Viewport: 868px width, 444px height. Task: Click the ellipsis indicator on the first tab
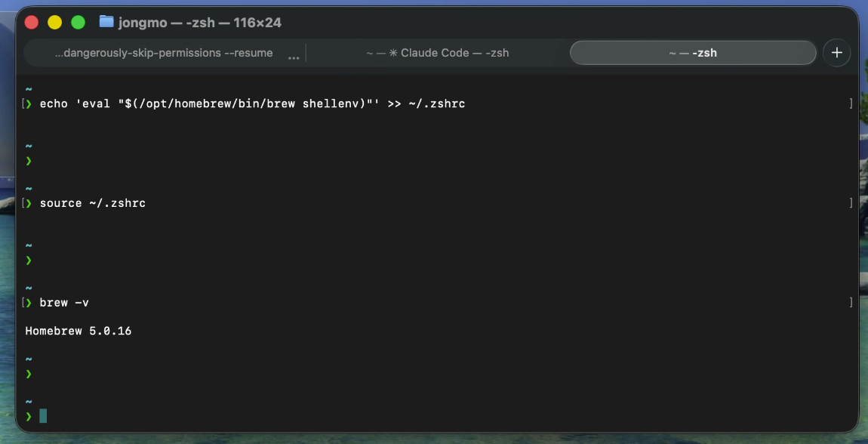click(x=294, y=54)
